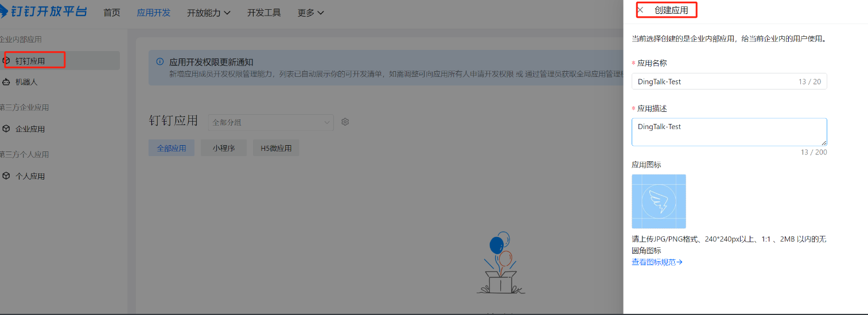Viewport: 868px width, 315px height.
Task: Expand the 开放能力 dropdown menu
Action: tap(209, 13)
